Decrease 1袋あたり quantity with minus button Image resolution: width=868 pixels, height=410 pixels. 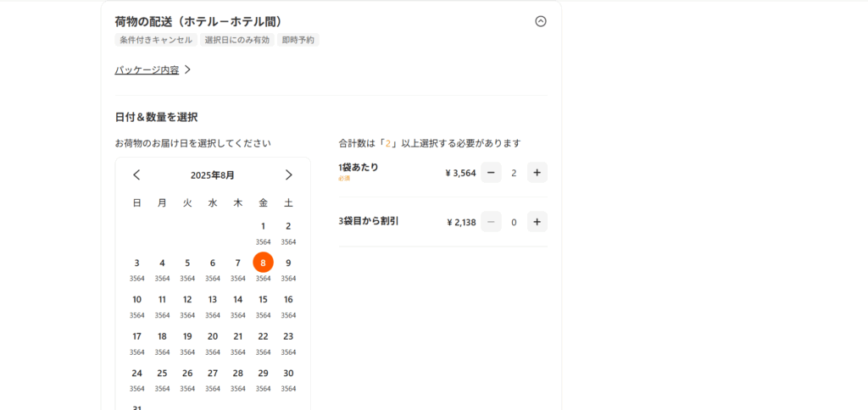pyautogui.click(x=491, y=173)
